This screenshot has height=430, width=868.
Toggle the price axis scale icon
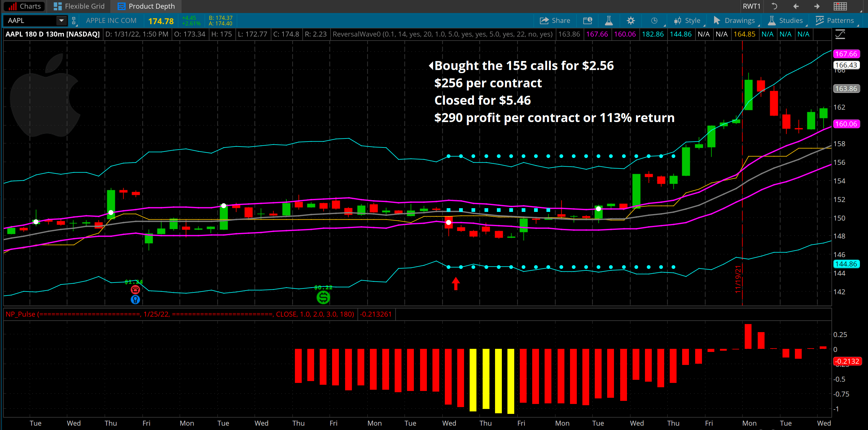(840, 34)
